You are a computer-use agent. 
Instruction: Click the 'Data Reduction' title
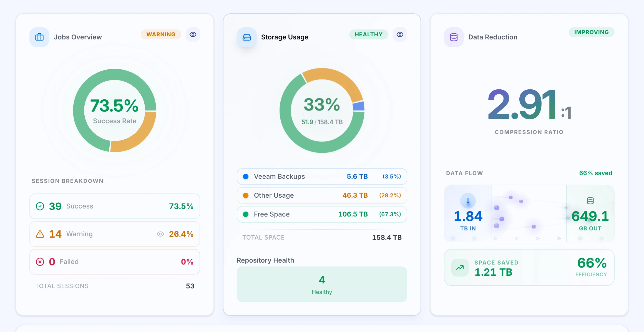point(493,37)
